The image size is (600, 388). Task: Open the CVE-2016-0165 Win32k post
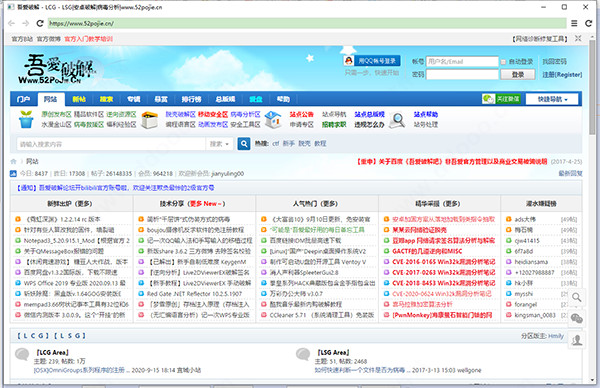click(443, 262)
